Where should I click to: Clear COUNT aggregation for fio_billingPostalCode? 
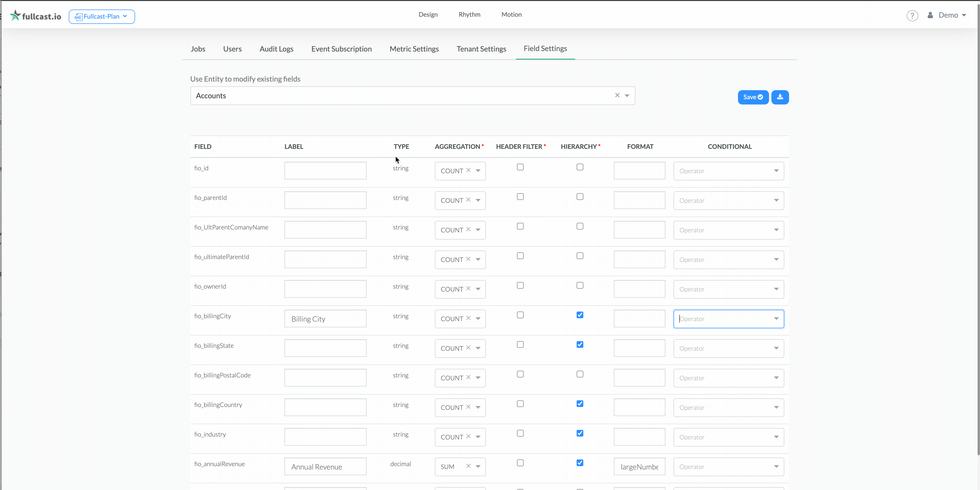tap(468, 377)
